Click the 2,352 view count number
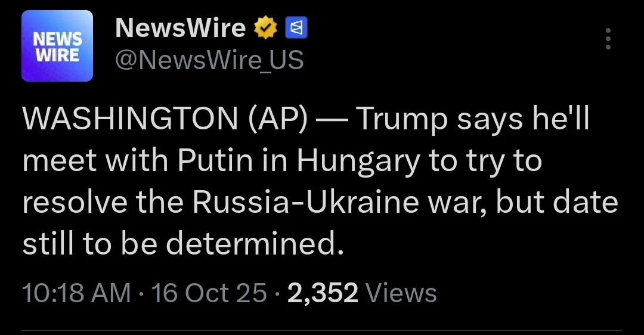 click(x=323, y=293)
